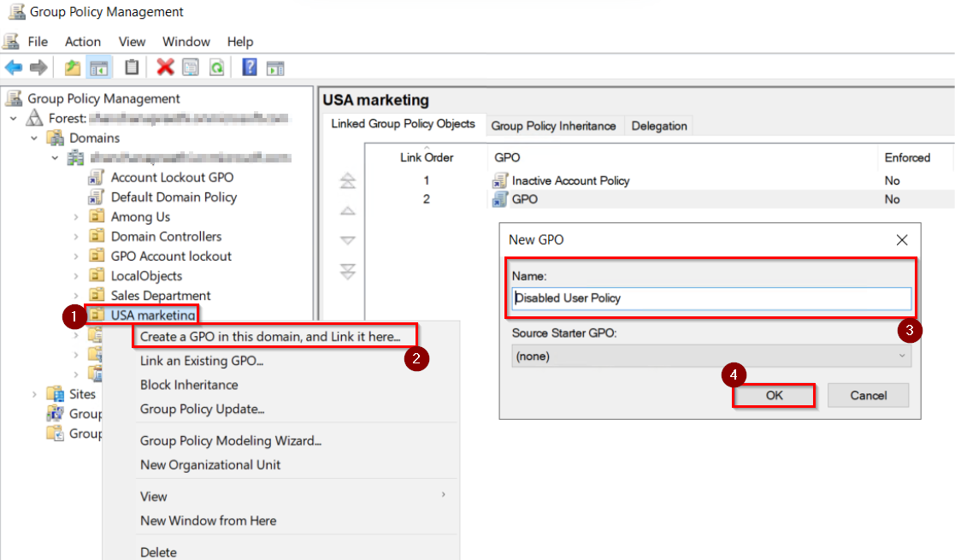
Task: Move GPO link to top with double-arrow icon
Action: point(347,180)
